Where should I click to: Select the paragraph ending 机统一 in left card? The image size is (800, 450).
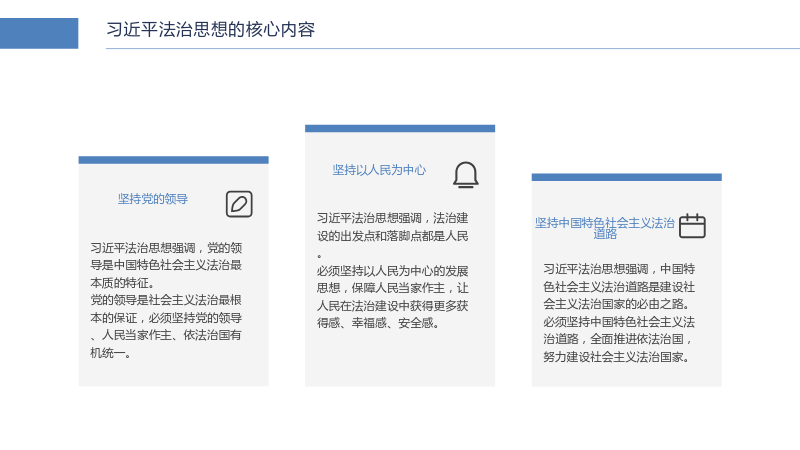tap(166, 327)
